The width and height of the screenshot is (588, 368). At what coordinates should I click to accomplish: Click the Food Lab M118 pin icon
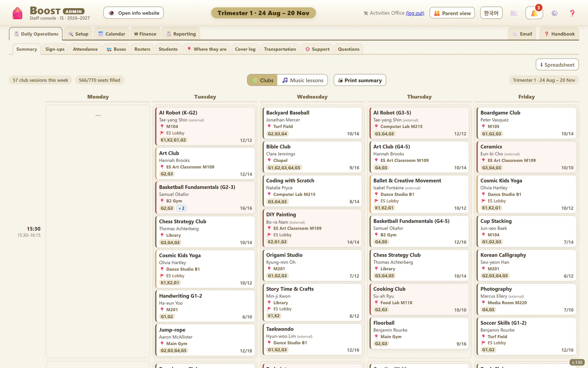[x=376, y=303]
